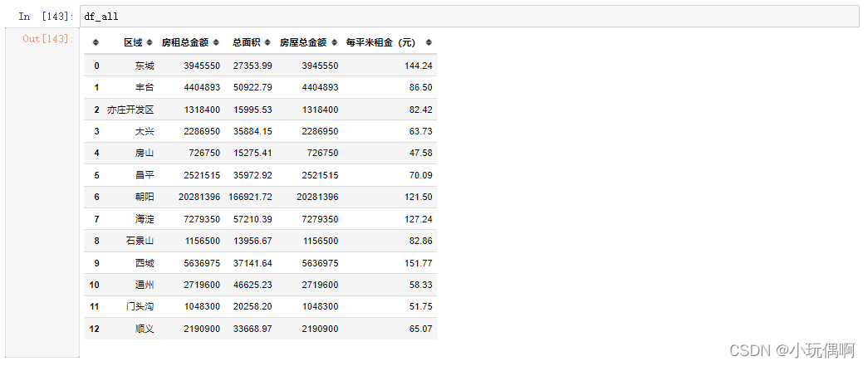Viewport: 868px width, 366px height.
Task: Select the 昌平 district cell
Action: click(x=145, y=175)
